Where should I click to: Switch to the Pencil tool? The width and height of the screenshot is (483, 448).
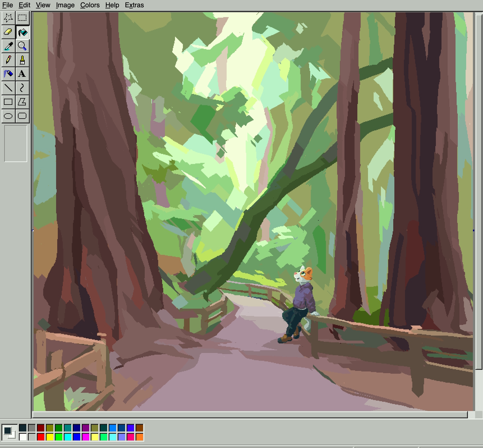8,60
